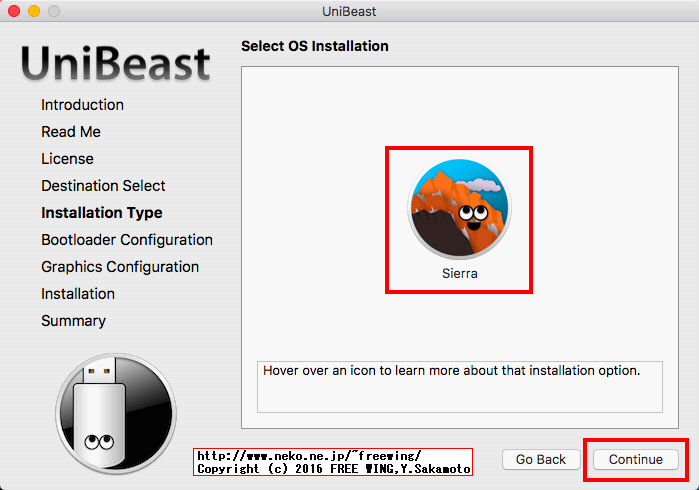Select the Installation step in sidebar

click(x=78, y=294)
